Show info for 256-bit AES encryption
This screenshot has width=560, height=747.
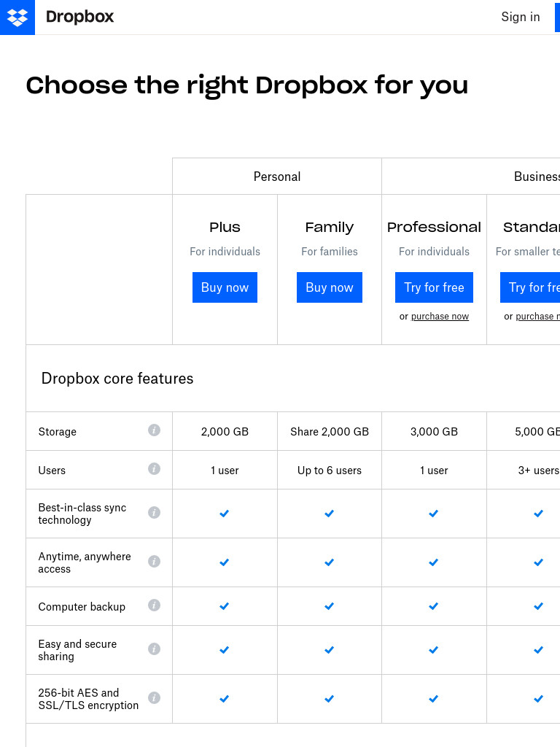pyautogui.click(x=154, y=698)
